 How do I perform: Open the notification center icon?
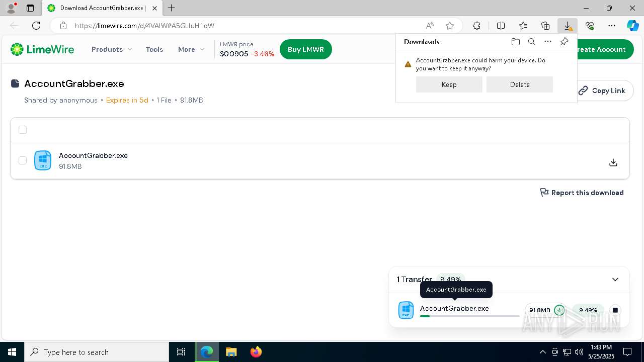click(627, 352)
